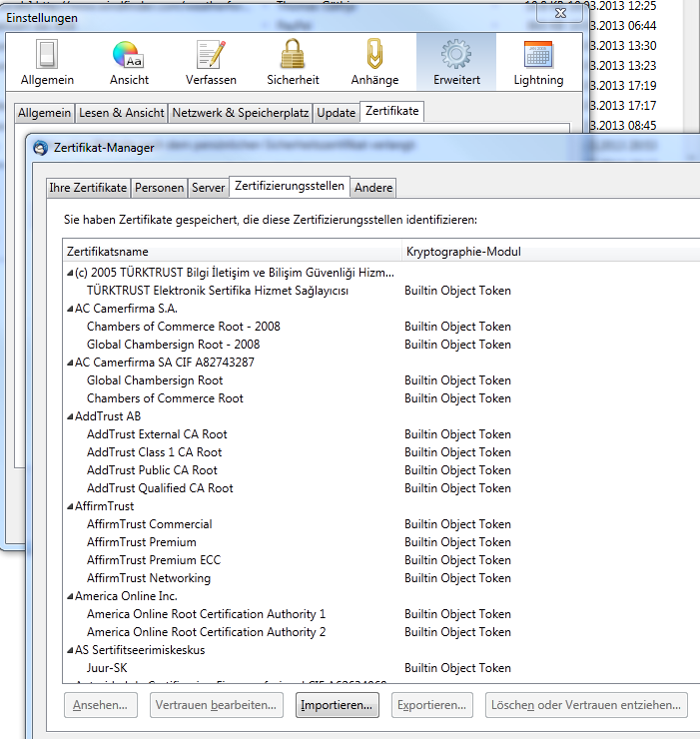
Task: Click message dated 3.2013 13:30 in background list
Action: point(623,46)
